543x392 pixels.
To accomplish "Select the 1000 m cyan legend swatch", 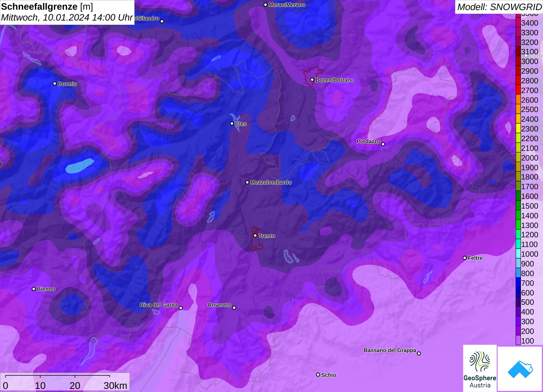I will point(518,254).
